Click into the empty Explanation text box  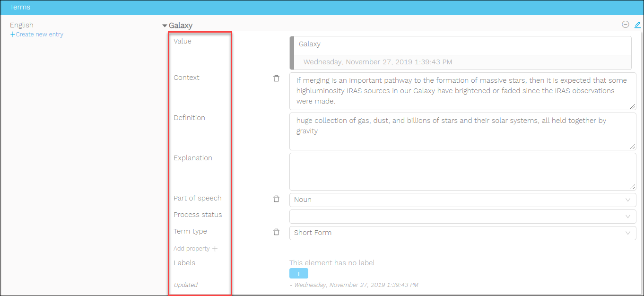[x=462, y=171]
